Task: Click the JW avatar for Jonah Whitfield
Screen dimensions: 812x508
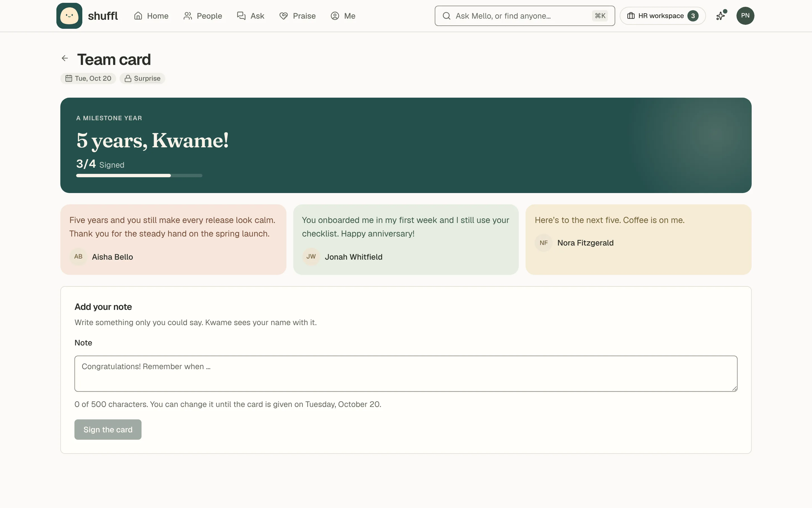Action: click(x=311, y=257)
